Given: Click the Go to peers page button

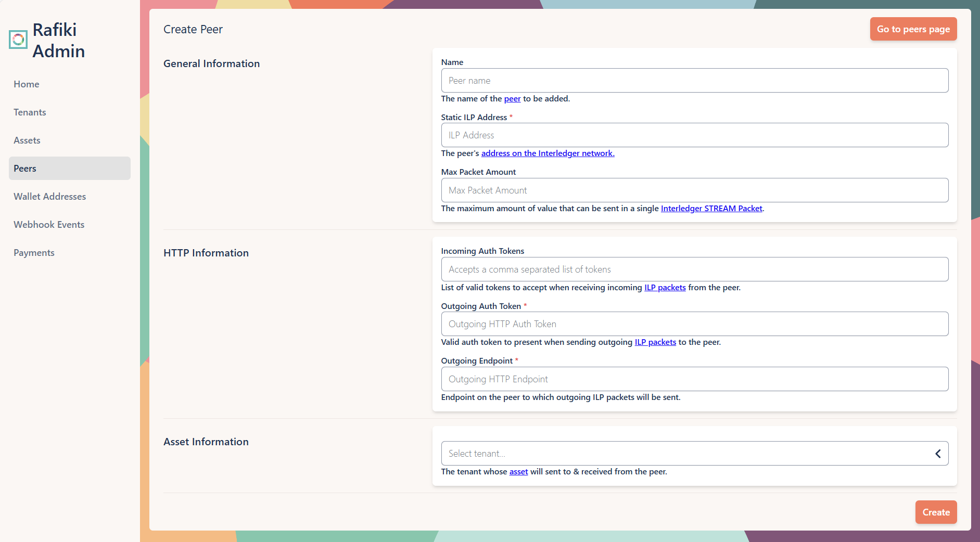Looking at the screenshot, I should point(913,29).
